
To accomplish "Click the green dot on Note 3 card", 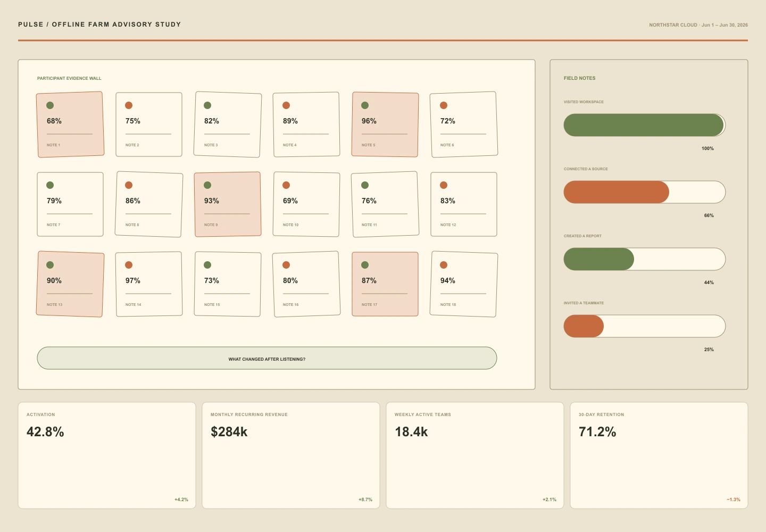I will [207, 105].
